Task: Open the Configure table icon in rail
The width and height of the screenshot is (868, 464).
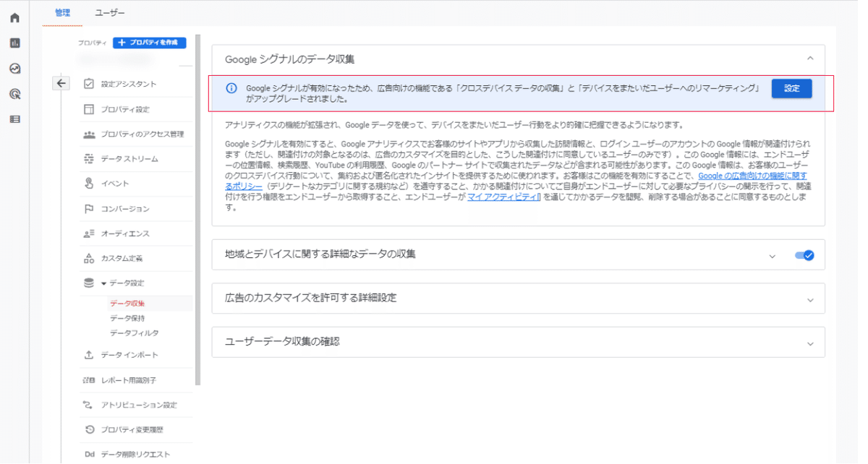Action: 14,119
